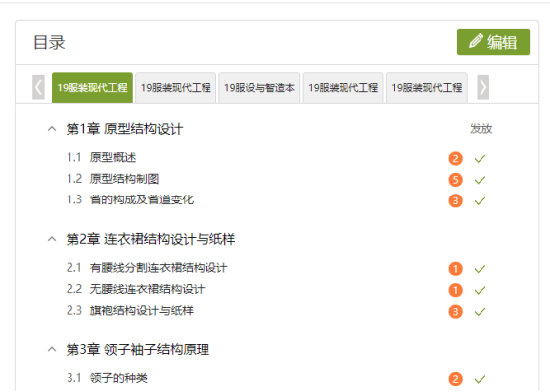Screen dimensions: 550x392
Task: Open chapter title 第2章 连衣裙结构设计与纸样
Action: pyautogui.click(x=151, y=239)
